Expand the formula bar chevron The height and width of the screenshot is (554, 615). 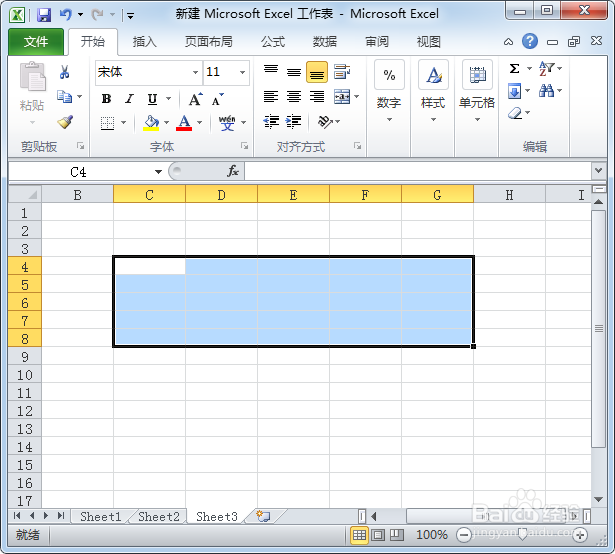point(598,171)
